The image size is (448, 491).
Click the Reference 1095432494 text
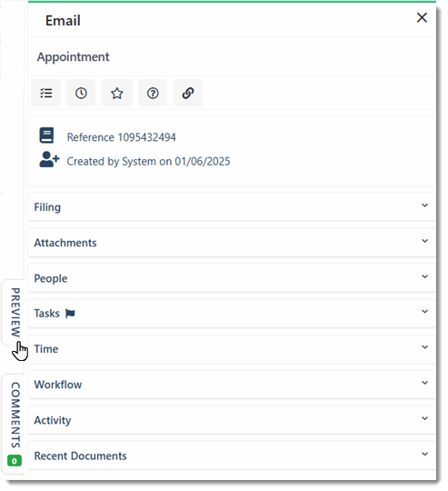[122, 137]
